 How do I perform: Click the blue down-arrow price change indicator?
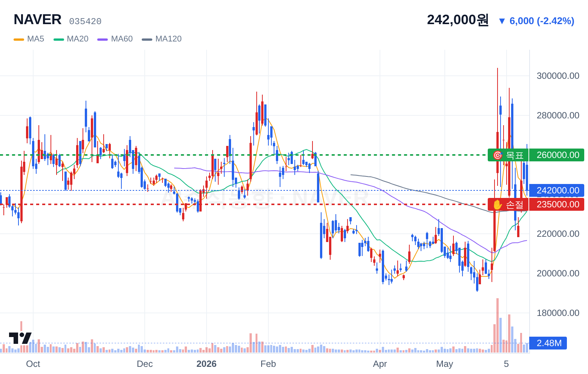pyautogui.click(x=502, y=21)
